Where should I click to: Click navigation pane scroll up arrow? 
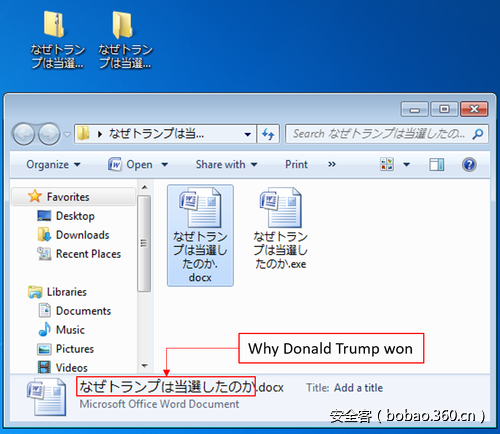(144, 187)
